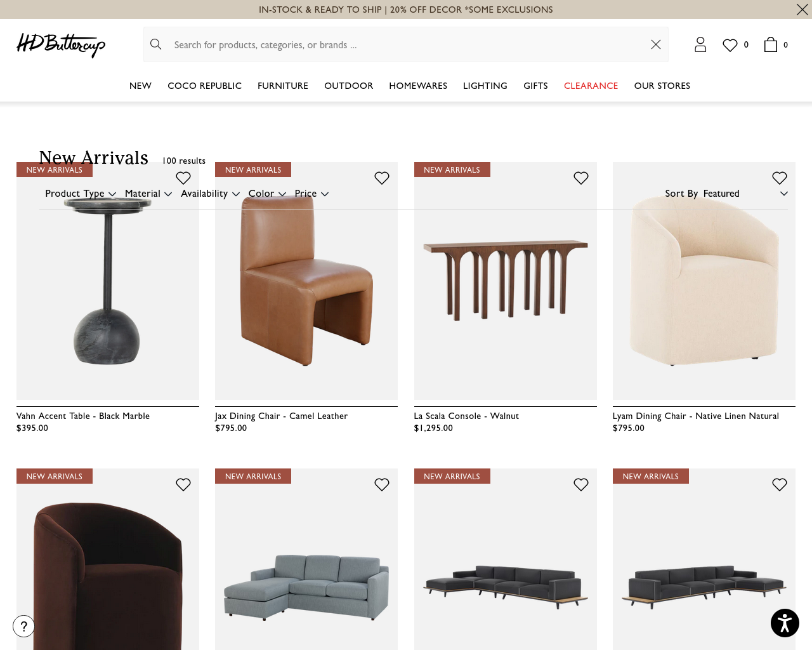
Task: Open the accessibility widget icon
Action: click(785, 623)
